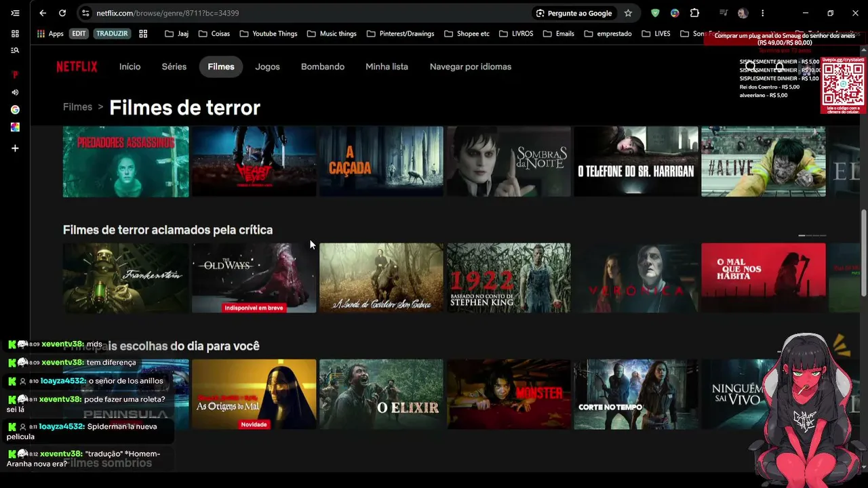Open the Shopee etc bookmark folder
868x488 pixels.
[467, 34]
